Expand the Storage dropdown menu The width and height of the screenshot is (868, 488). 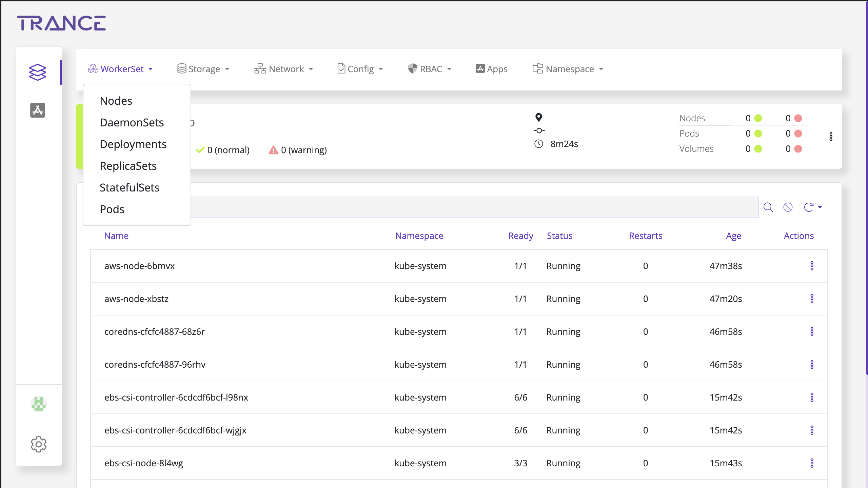(203, 69)
